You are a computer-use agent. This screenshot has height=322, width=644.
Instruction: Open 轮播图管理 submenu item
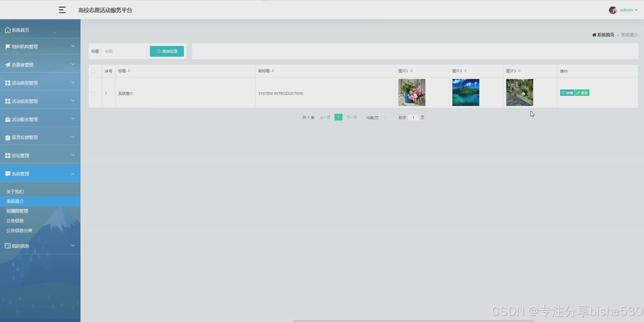[17, 211]
